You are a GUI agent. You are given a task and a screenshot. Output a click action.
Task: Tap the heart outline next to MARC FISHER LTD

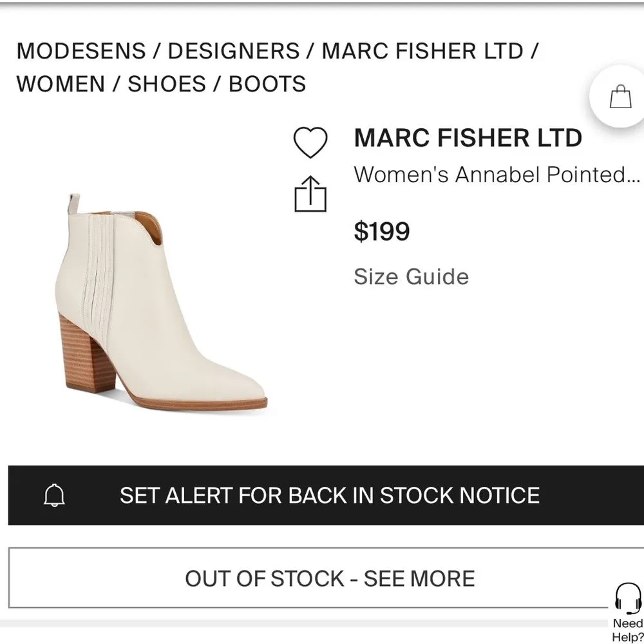click(x=311, y=143)
